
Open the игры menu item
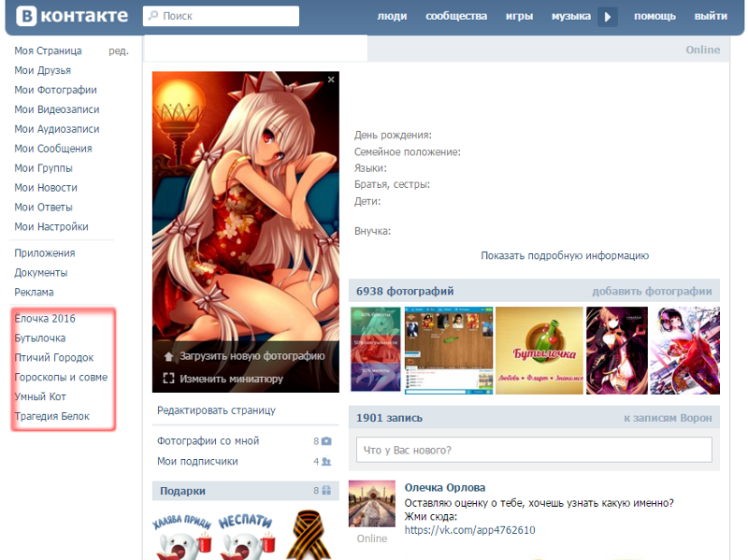click(519, 16)
